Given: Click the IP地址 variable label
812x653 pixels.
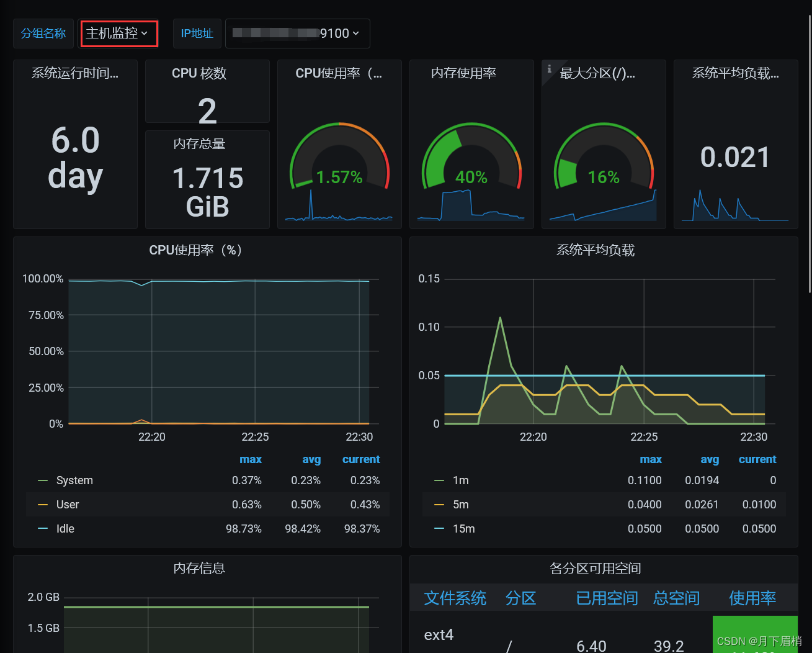Looking at the screenshot, I should tap(197, 34).
